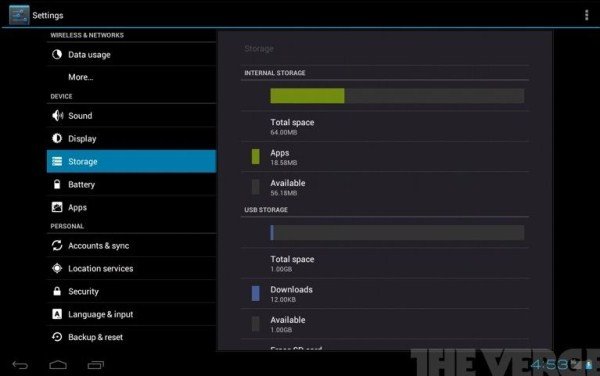Select Backup & reset label
This screenshot has width=600, height=376.
click(x=96, y=337)
